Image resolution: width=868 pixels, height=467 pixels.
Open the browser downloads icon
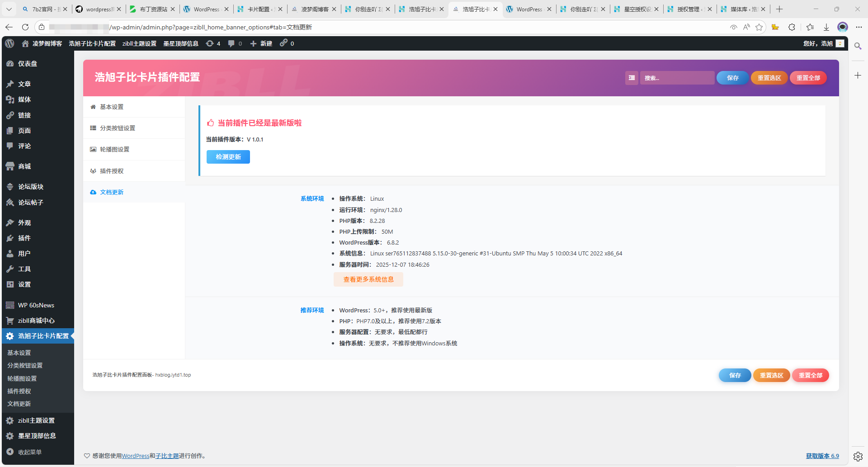point(826,27)
